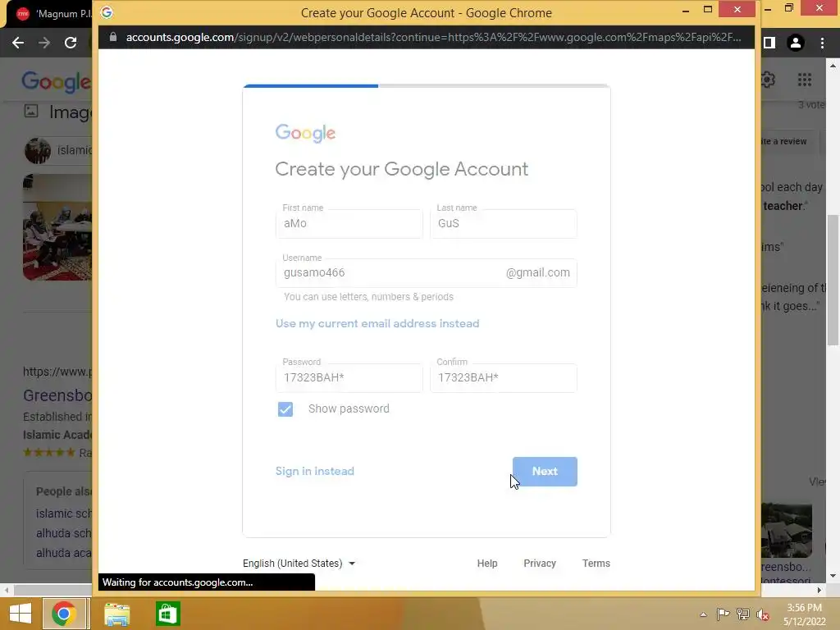Open the Windows Start button
Viewport: 840px width, 630px height.
[21, 614]
